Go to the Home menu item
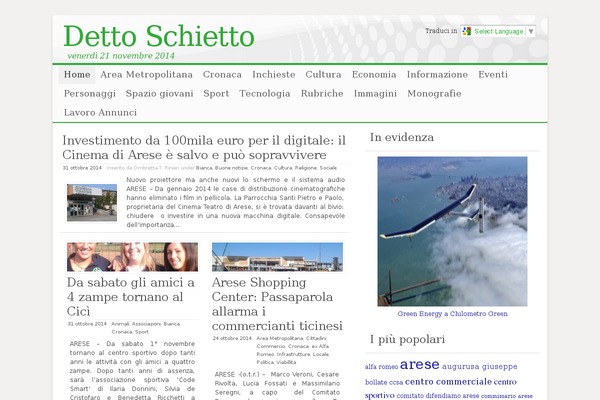Image resolution: width=600 pixels, height=400 pixels. point(77,75)
